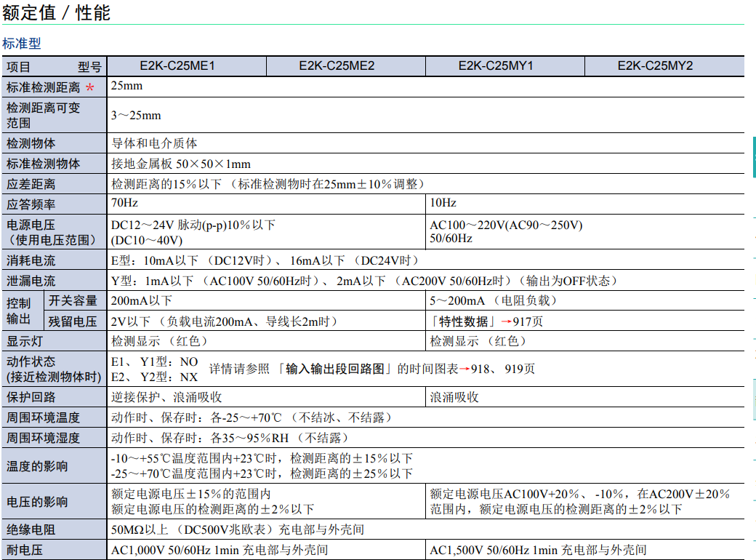The image size is (756, 560).
Task: Select column header E2K-C25MY1
Action: pos(496,66)
